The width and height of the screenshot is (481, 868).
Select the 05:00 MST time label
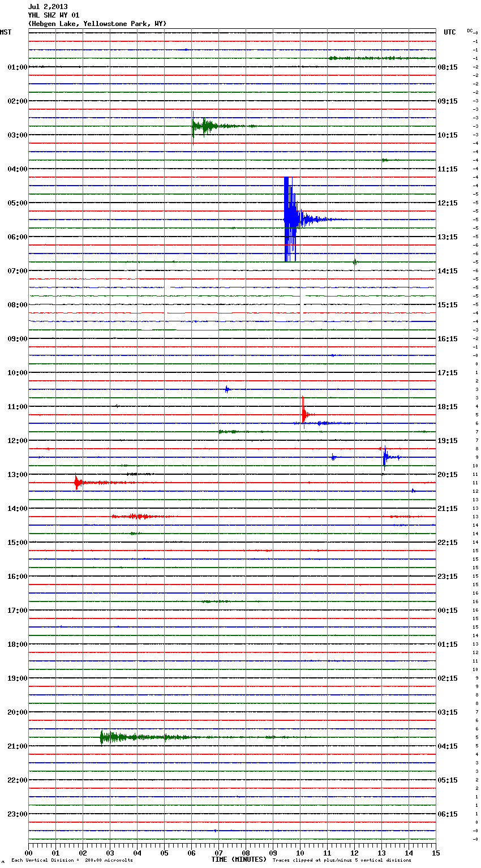[x=18, y=203]
